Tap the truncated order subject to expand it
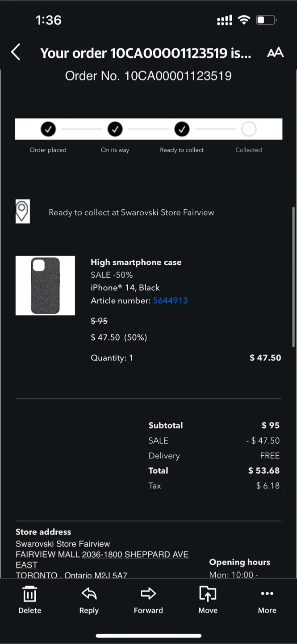 145,53
